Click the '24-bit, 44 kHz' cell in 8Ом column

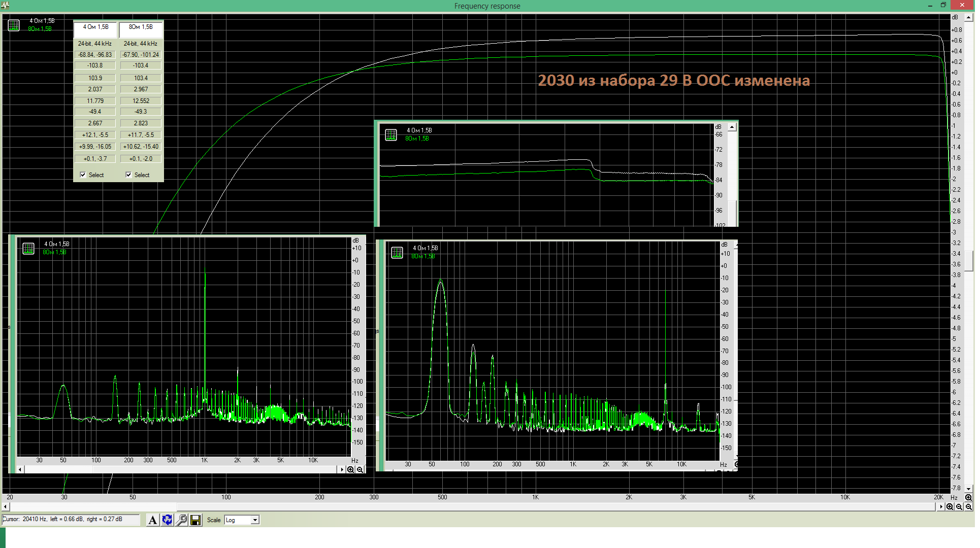[x=141, y=44]
